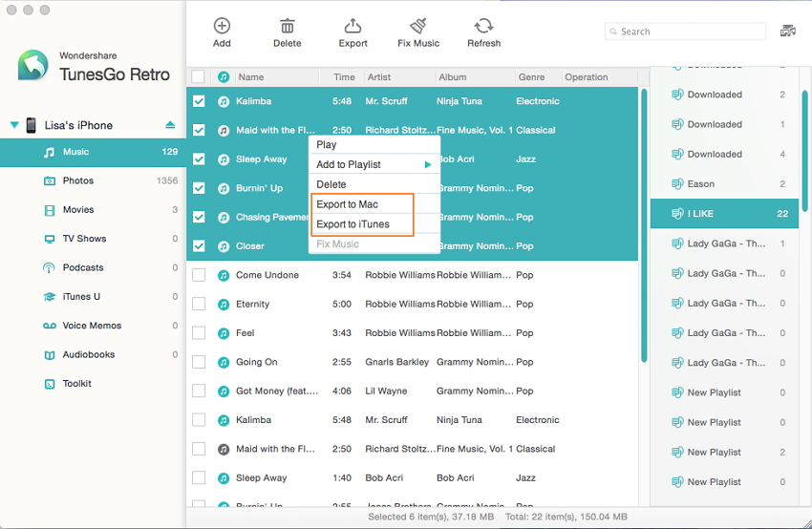Open Photos category in sidebar
This screenshot has height=529, width=812.
78,180
